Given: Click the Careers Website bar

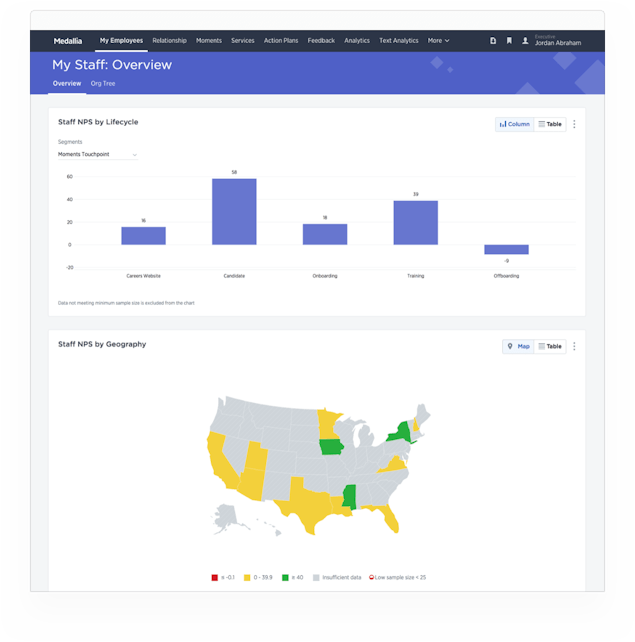Looking at the screenshot, I should [144, 236].
